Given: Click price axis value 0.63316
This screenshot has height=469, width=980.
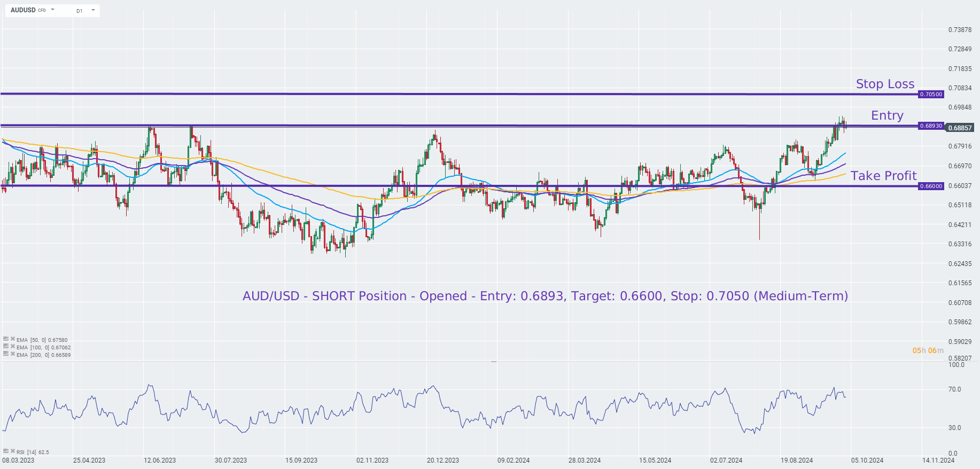Looking at the screenshot, I should [960, 244].
